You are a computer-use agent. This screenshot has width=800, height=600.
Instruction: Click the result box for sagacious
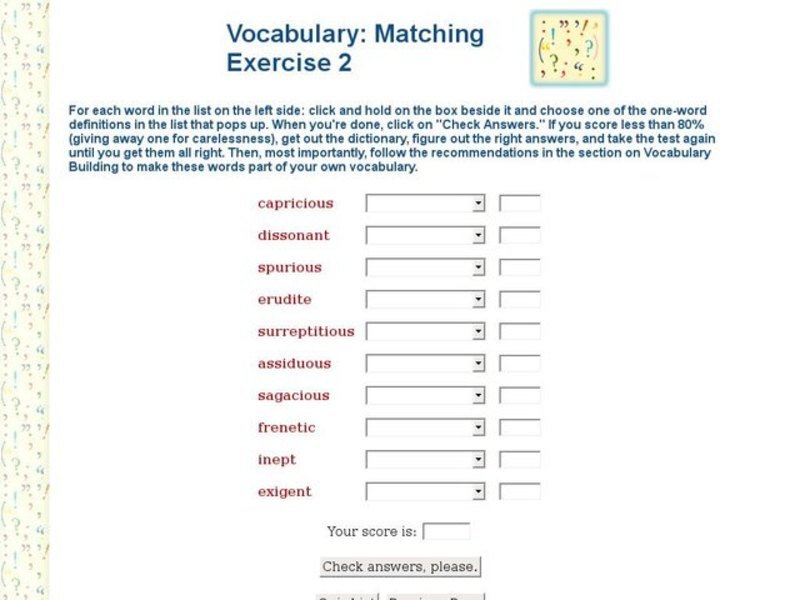(520, 396)
